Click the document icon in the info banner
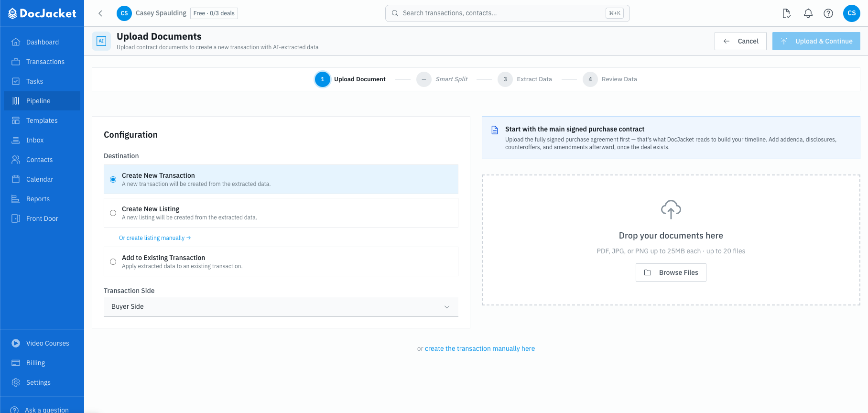This screenshot has width=868, height=413. [495, 130]
